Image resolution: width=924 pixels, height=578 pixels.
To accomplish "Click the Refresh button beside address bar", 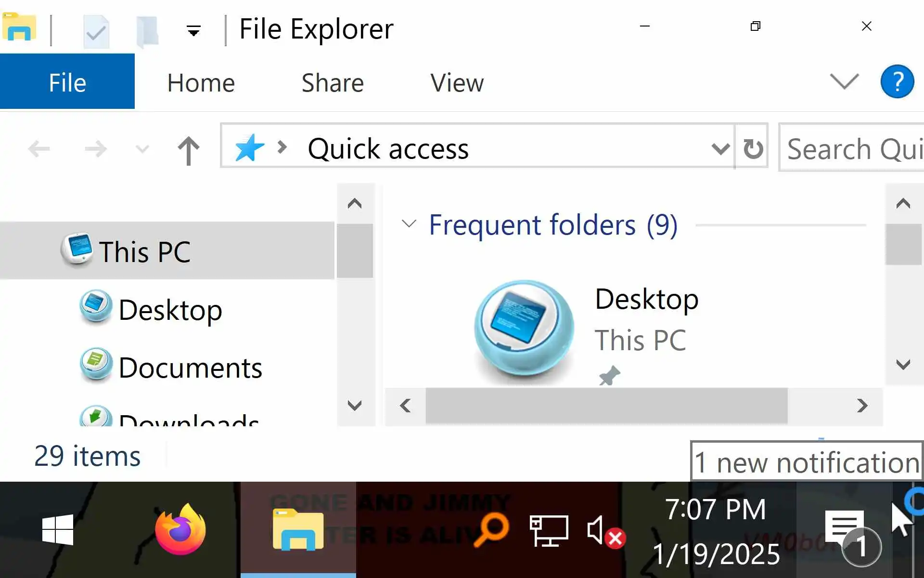I will [x=753, y=148].
